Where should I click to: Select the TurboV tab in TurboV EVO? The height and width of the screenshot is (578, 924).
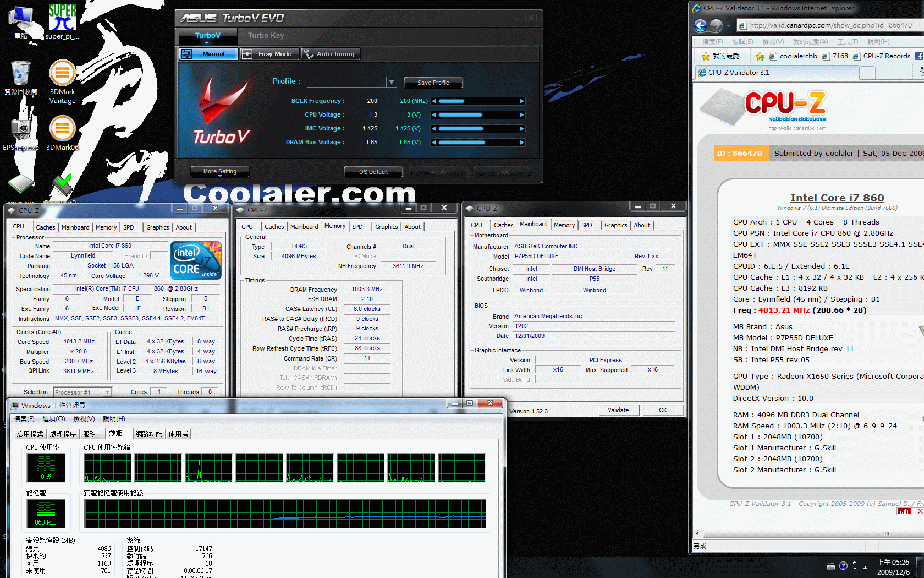pos(208,36)
